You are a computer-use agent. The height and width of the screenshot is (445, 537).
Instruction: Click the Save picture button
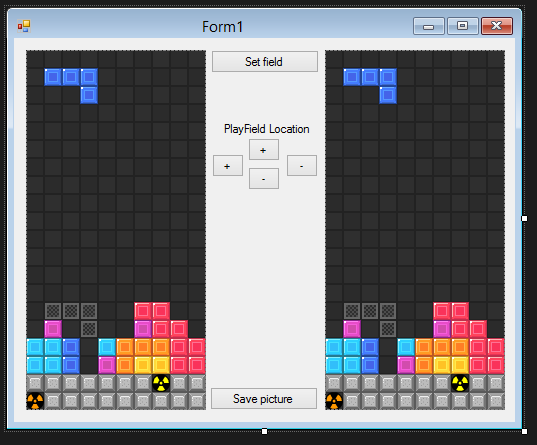coord(264,399)
